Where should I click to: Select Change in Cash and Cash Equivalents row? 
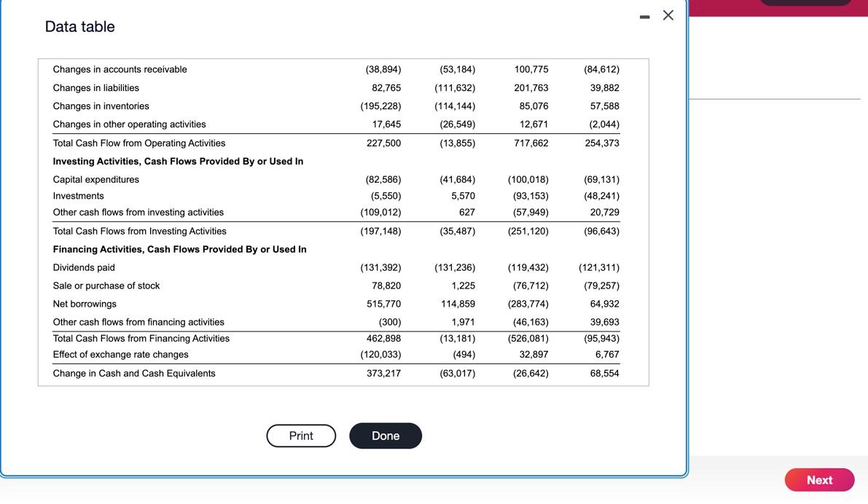(x=133, y=373)
